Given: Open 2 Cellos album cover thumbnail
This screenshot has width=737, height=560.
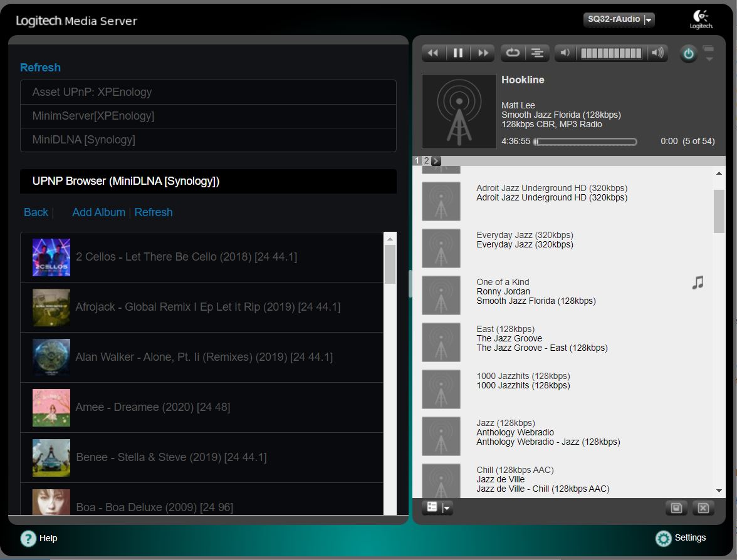Looking at the screenshot, I should click(51, 257).
